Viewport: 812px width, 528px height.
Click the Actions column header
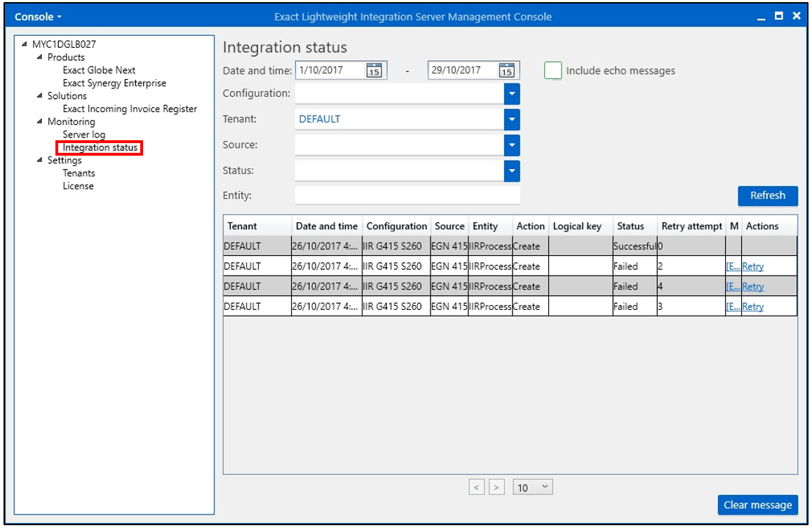pyautogui.click(x=769, y=226)
